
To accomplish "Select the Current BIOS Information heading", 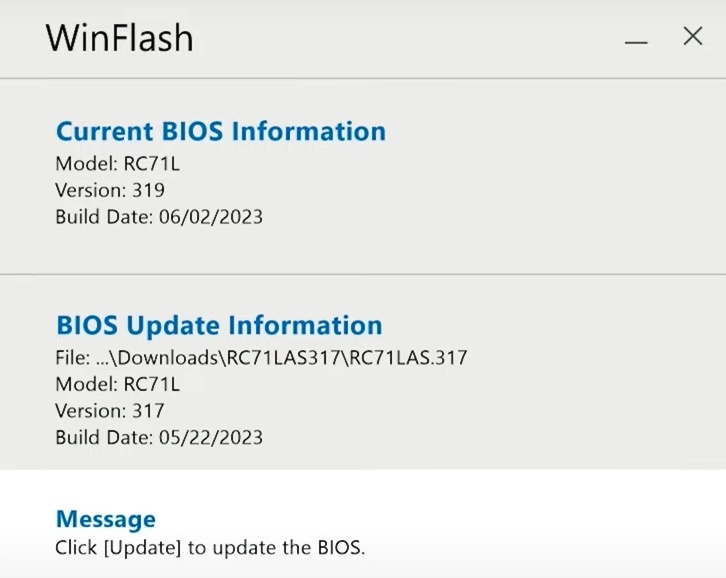I will coord(220,131).
